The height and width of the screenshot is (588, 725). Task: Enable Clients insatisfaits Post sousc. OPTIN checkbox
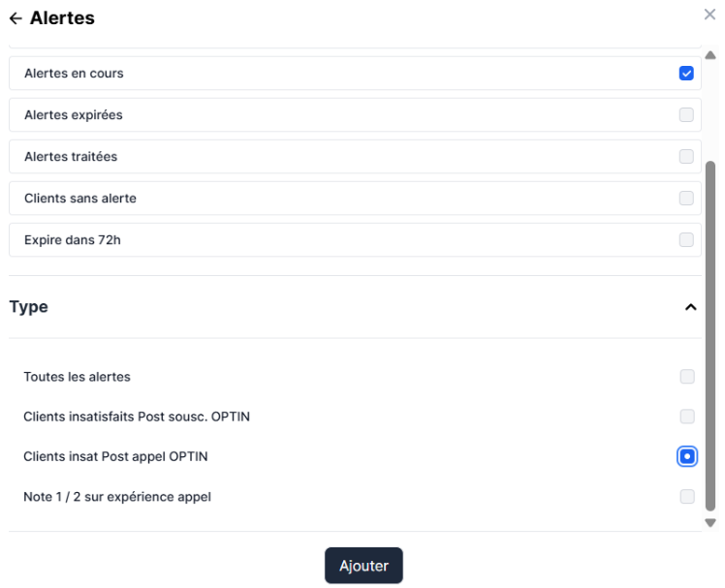coord(686,417)
